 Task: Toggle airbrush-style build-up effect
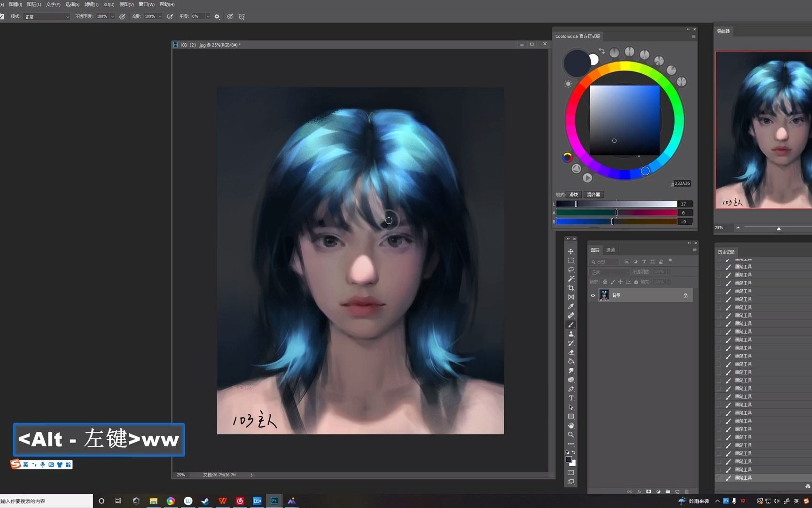pyautogui.click(x=170, y=16)
